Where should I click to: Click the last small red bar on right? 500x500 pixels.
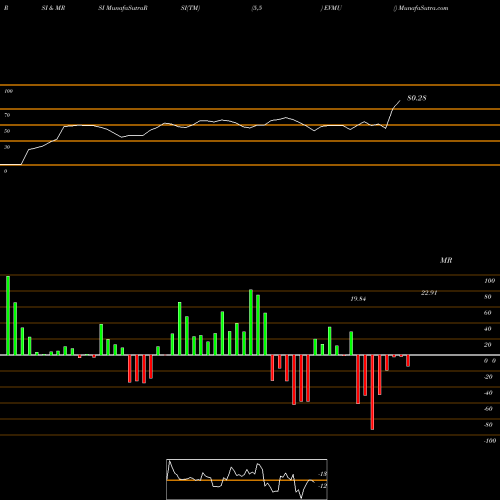pyautogui.click(x=408, y=361)
